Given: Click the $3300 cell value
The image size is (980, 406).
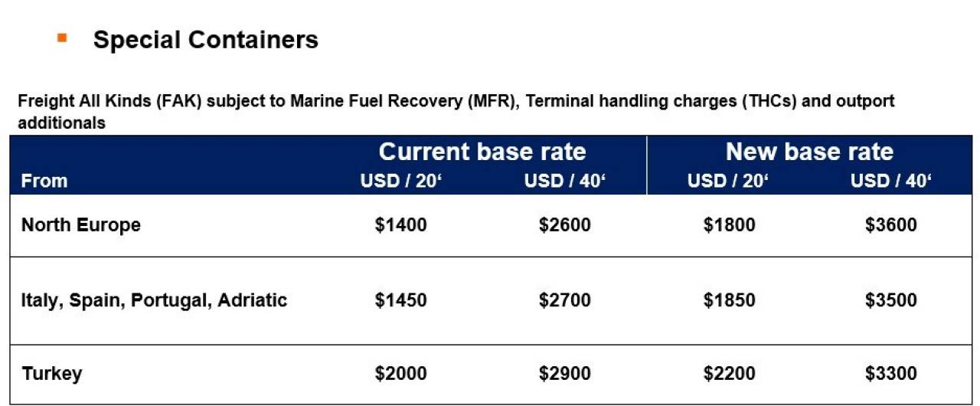Looking at the screenshot, I should (x=891, y=374).
